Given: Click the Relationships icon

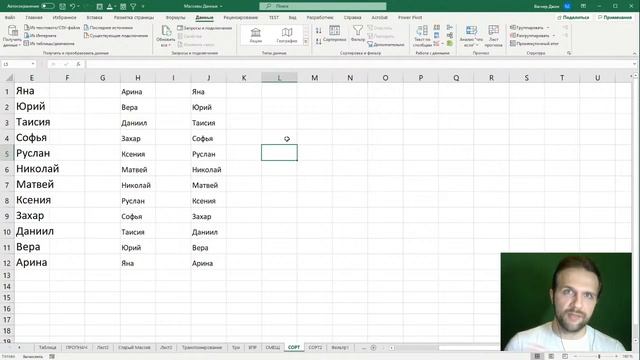Looking at the screenshot, I should coord(450,36).
